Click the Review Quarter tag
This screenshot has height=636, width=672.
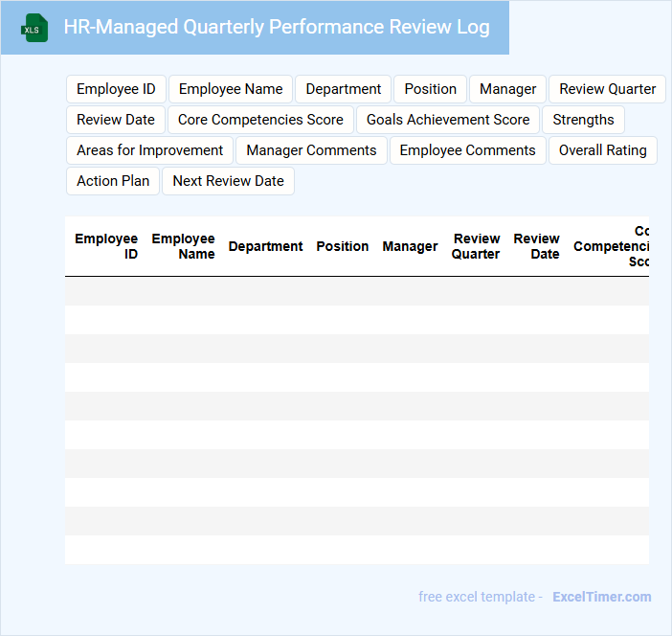(x=607, y=89)
